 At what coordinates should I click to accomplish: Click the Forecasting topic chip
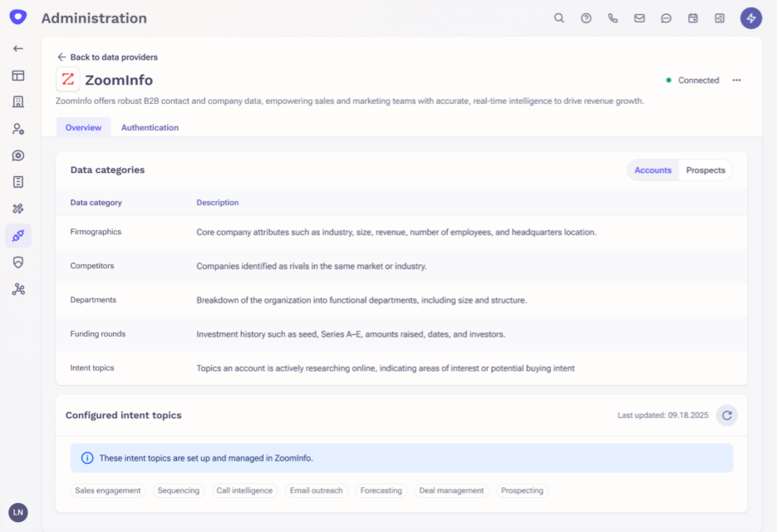coord(381,490)
